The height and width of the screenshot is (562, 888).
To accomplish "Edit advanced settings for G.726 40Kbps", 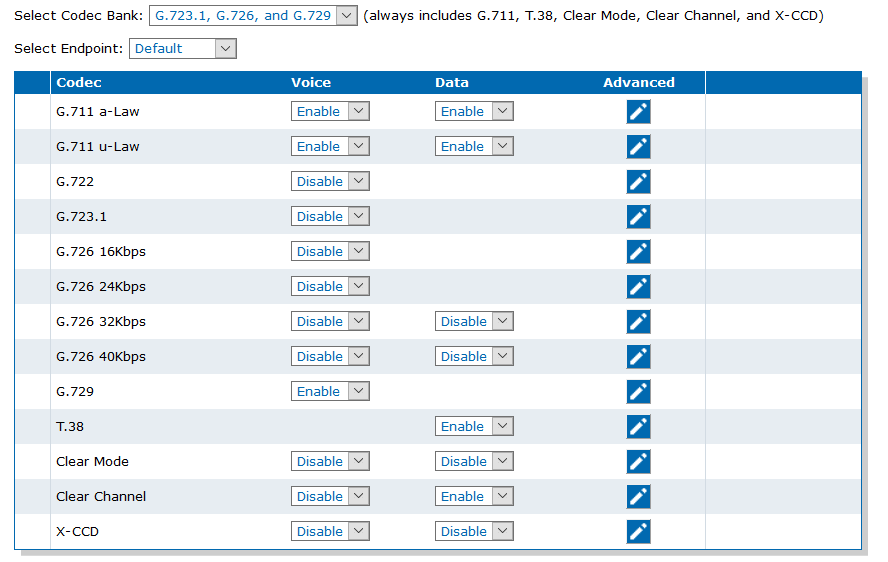I will (638, 357).
